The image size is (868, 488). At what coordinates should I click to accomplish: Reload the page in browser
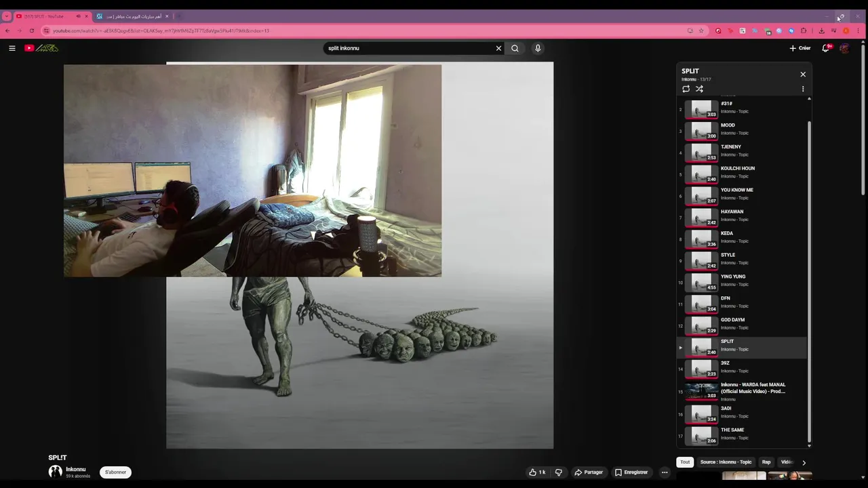[31, 30]
